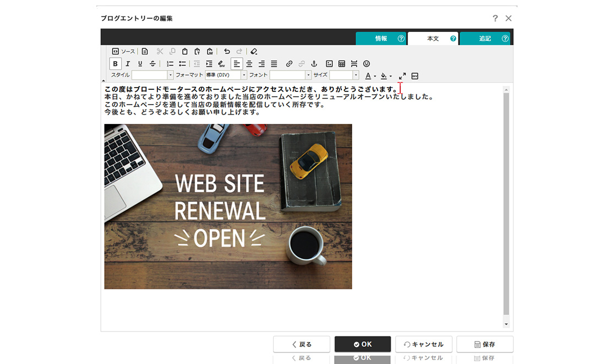Viewport: 599px width, 364px height.
Task: Insert an anchor with the anchor icon
Action: (x=314, y=64)
